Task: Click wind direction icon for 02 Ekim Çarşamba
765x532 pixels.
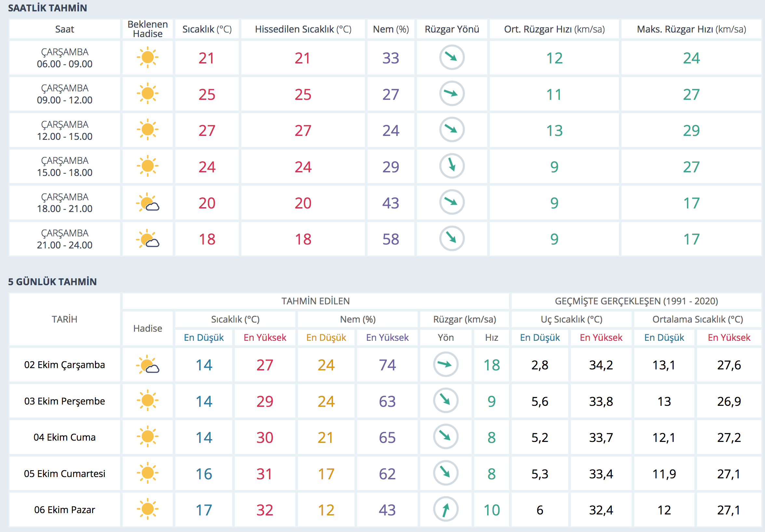Action: [446, 365]
